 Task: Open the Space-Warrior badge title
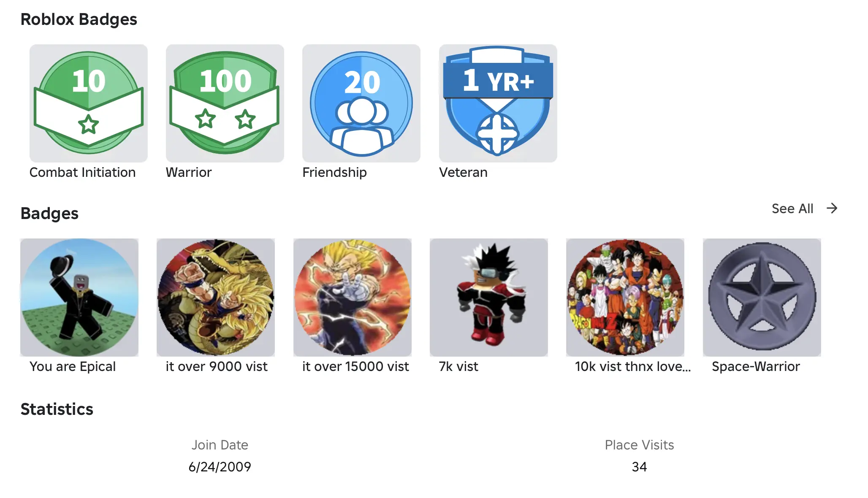756,366
